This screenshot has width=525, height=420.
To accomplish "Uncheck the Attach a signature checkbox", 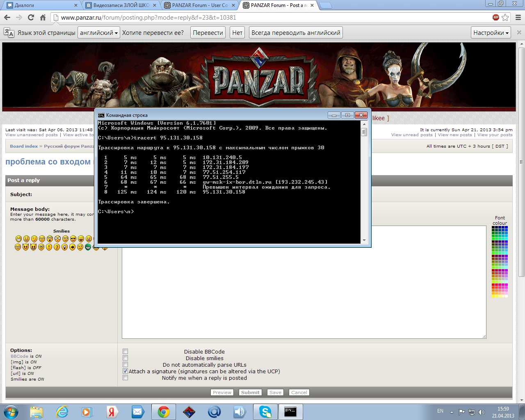I will pyautogui.click(x=126, y=371).
